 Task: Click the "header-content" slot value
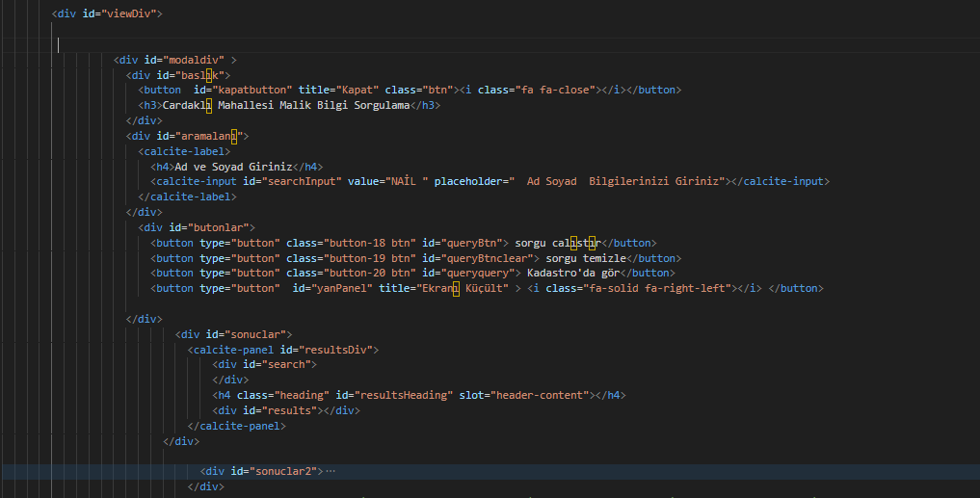(540, 395)
